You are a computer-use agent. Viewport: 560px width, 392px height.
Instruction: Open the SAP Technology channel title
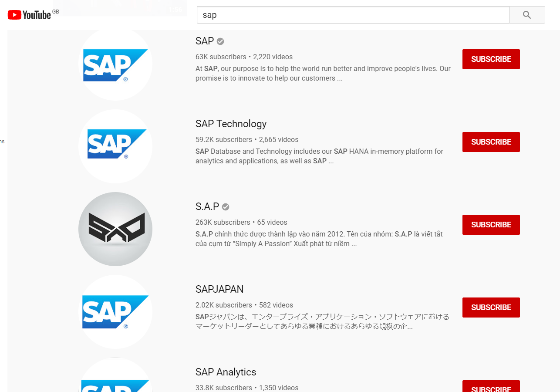pos(231,124)
